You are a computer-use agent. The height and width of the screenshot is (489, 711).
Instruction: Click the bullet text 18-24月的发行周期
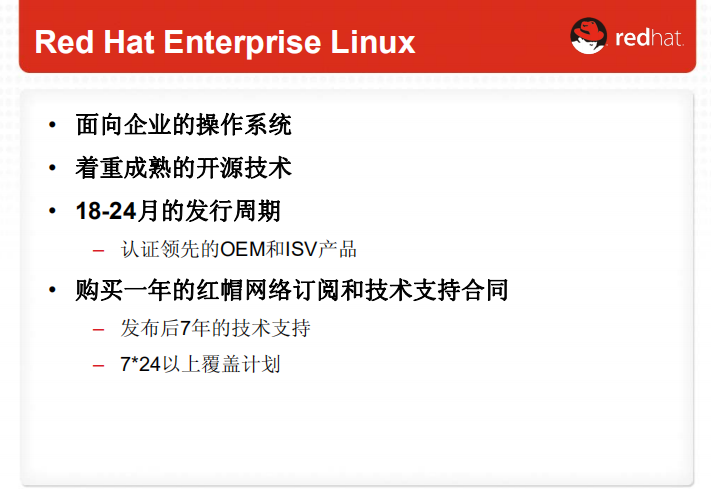coord(178,211)
